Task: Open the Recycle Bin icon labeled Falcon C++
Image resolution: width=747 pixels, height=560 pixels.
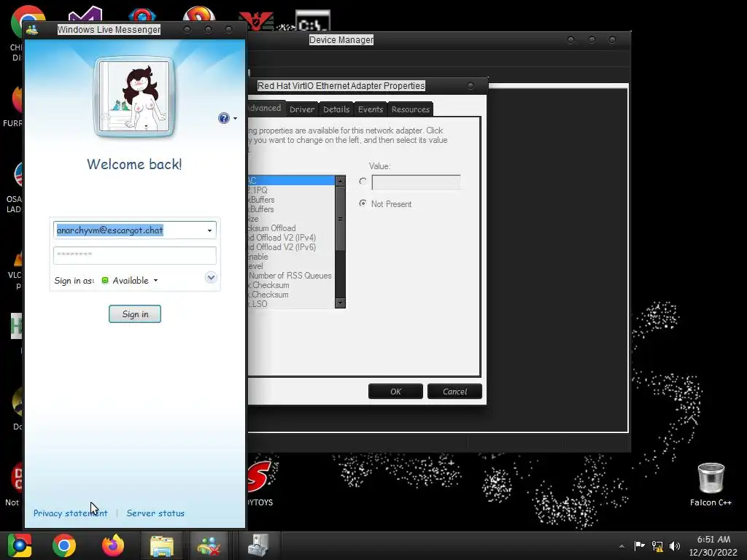Action: (x=711, y=484)
